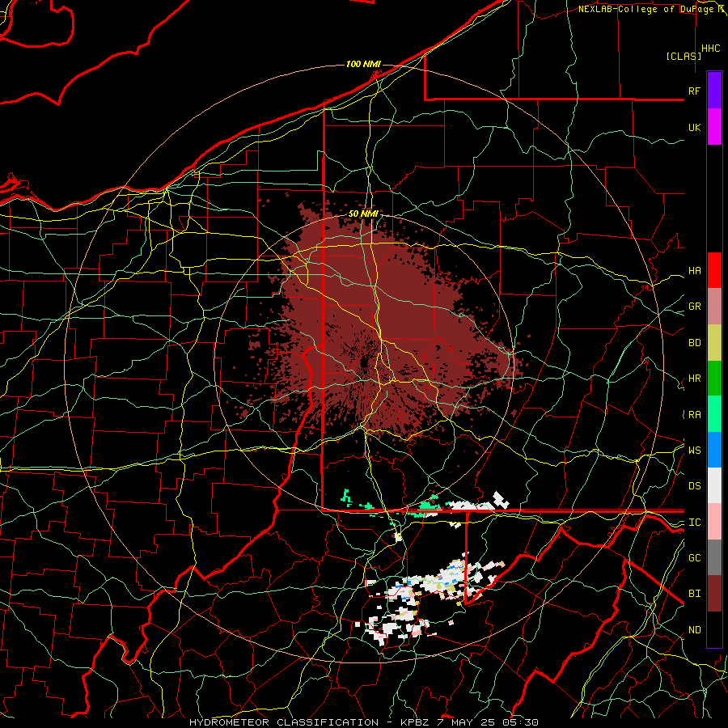The image size is (728, 728).
Task: Click the bright green RA legend swatch
Action: [714, 414]
